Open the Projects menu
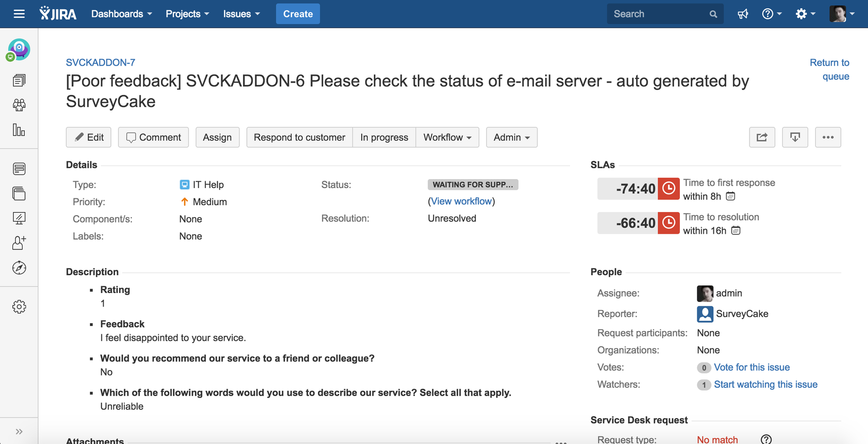The height and width of the screenshot is (444, 868). pyautogui.click(x=187, y=14)
